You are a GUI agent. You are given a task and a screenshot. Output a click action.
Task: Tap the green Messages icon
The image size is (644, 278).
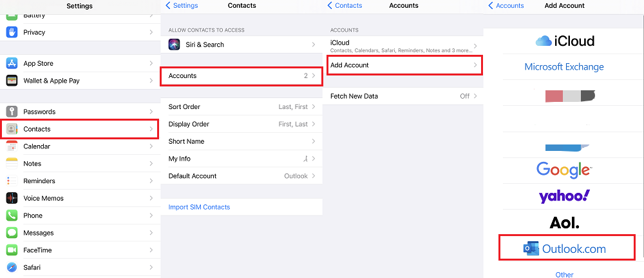[12, 233]
